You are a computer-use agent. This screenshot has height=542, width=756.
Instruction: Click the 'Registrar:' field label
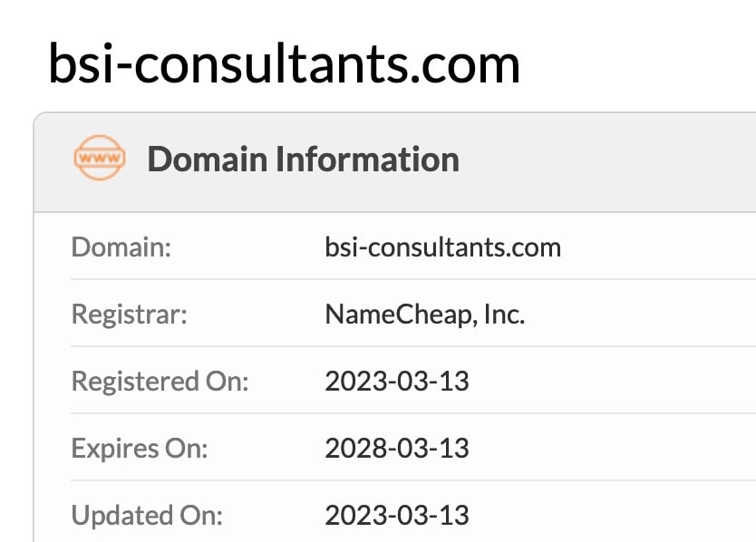(130, 314)
